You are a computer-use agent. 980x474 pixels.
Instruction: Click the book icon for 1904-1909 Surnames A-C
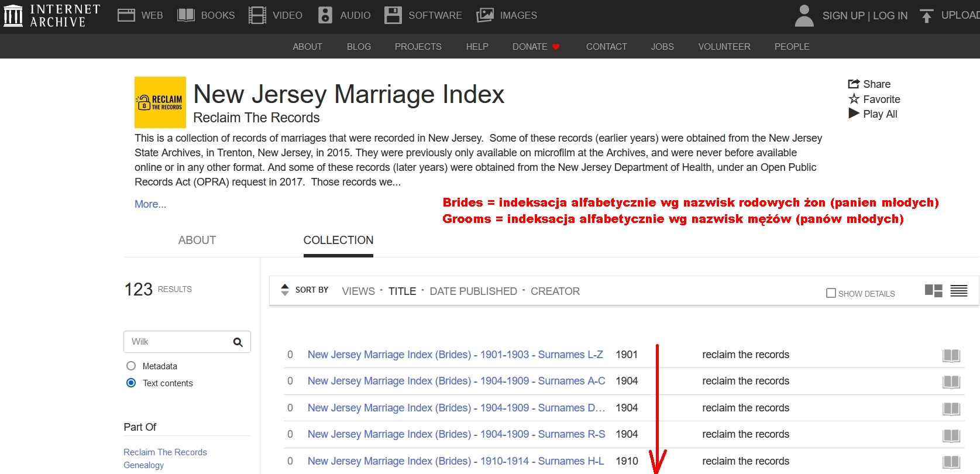point(951,382)
